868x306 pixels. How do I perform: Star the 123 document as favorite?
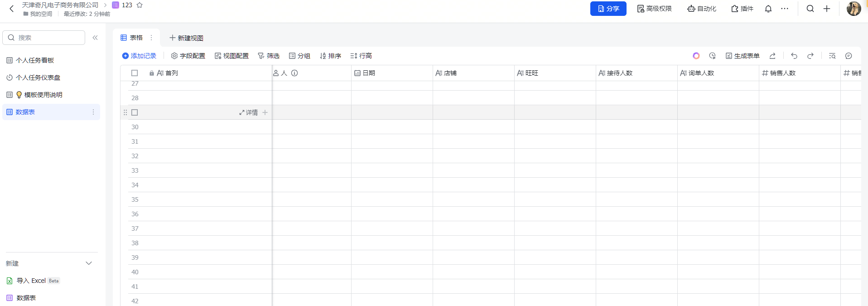click(x=140, y=5)
